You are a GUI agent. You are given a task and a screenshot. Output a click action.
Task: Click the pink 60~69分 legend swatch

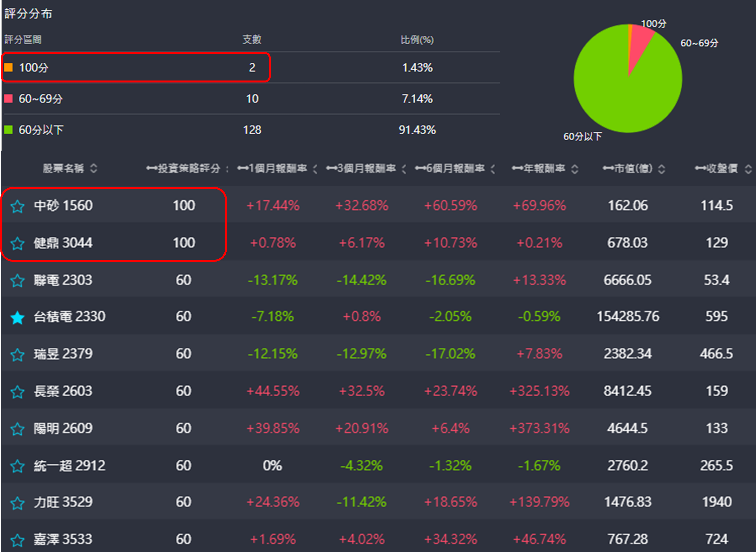pos(8,99)
